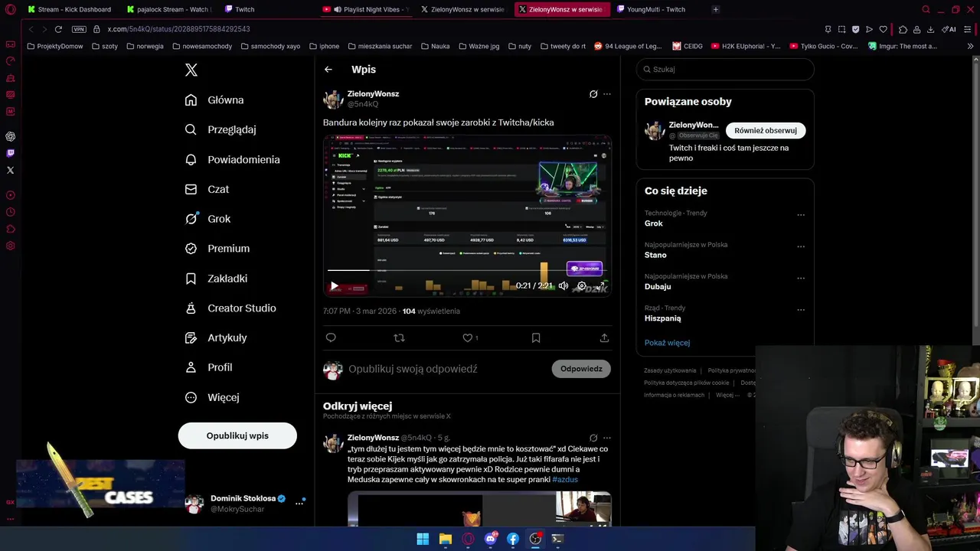
Task: Toggle video fullscreen icon
Action: pos(601,285)
